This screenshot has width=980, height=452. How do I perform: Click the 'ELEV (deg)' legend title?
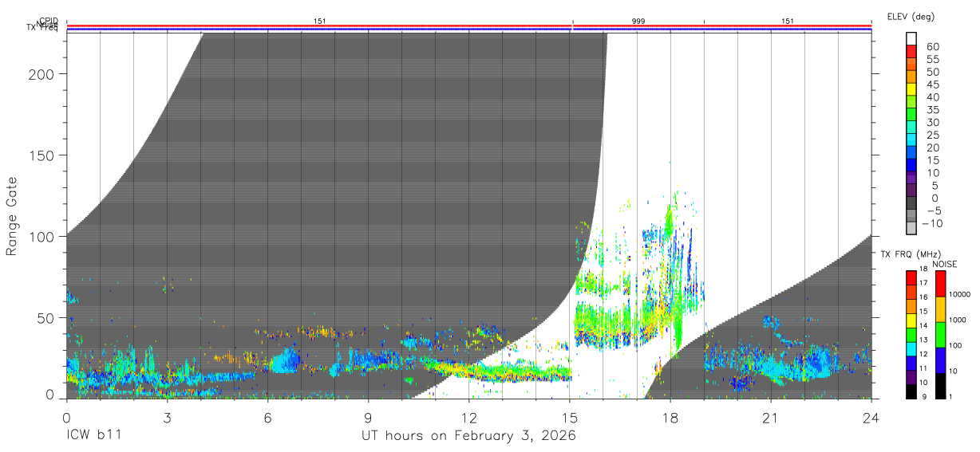click(x=911, y=17)
